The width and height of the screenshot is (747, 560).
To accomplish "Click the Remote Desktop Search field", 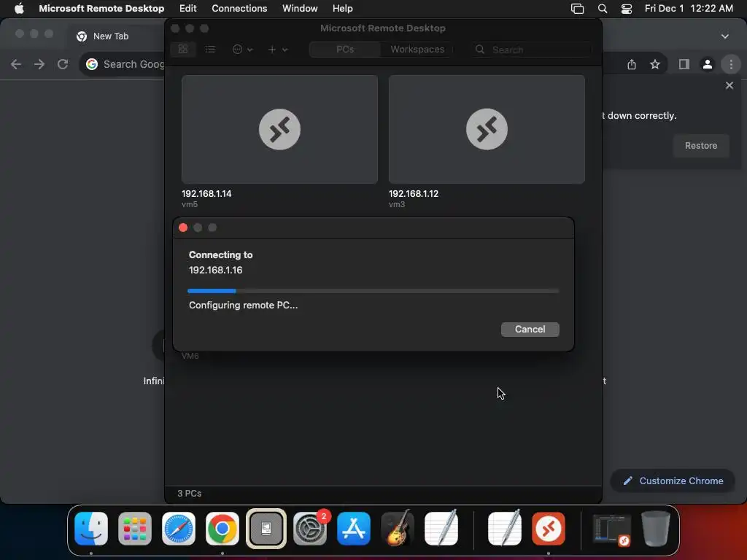I will click(x=533, y=50).
